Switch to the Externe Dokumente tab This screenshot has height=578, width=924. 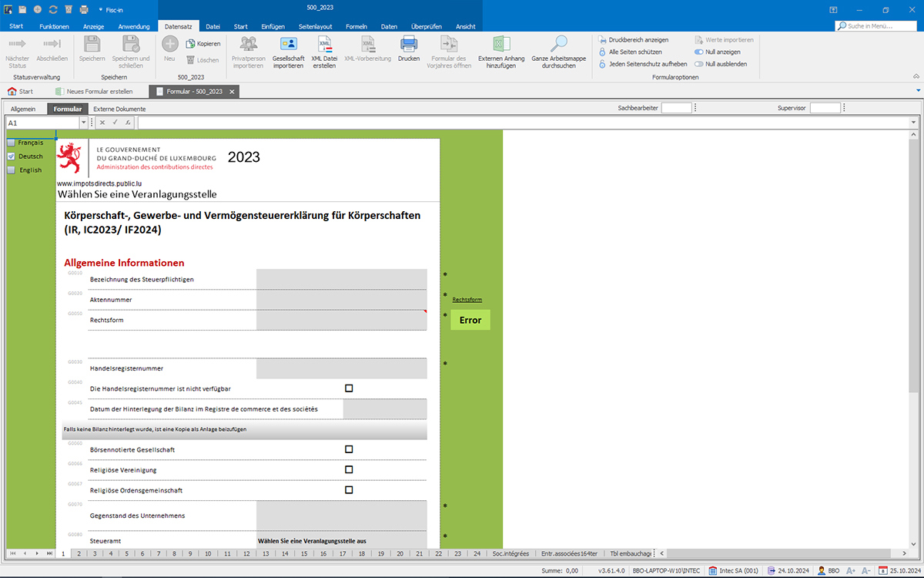pyautogui.click(x=119, y=109)
